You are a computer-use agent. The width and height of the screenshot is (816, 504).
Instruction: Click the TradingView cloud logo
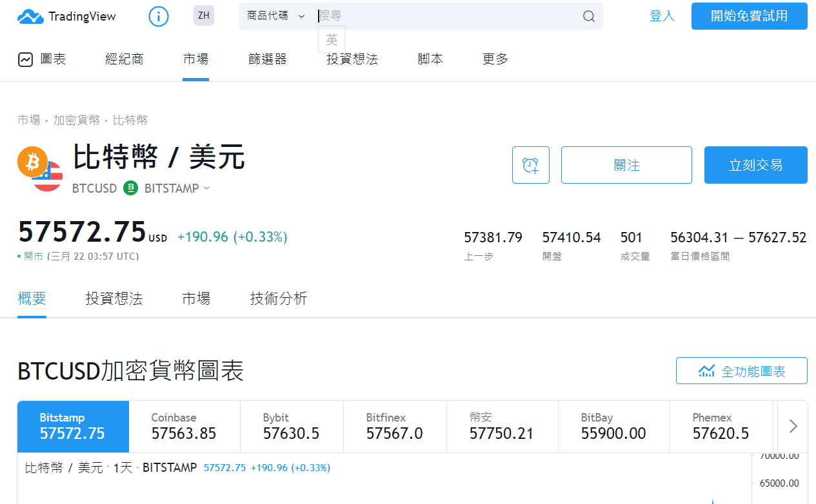[30, 17]
